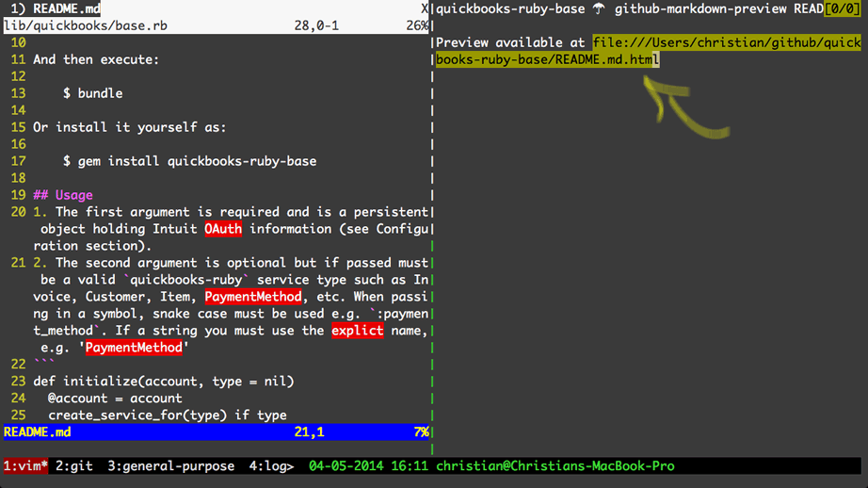Click the quoted 'PaymentMethod' example
Image resolution: width=868 pixels, height=488 pixels.
pyautogui.click(x=134, y=348)
